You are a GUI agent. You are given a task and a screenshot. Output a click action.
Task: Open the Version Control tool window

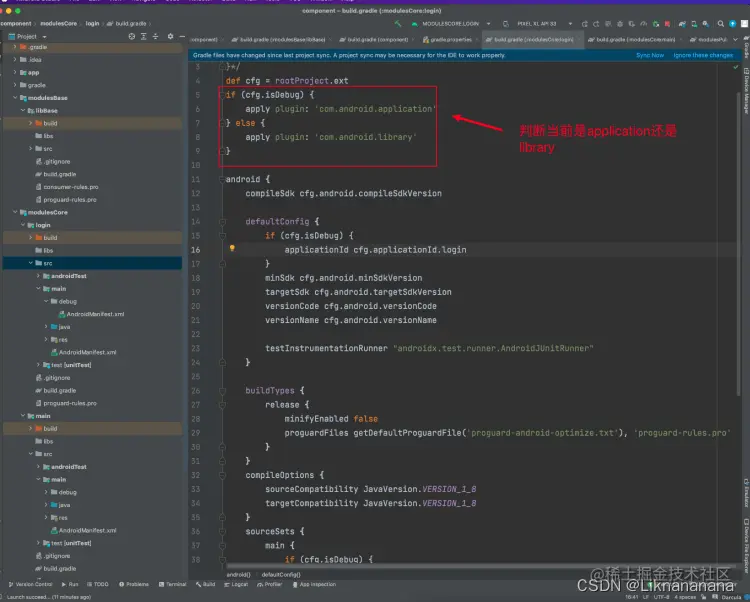coord(30,584)
